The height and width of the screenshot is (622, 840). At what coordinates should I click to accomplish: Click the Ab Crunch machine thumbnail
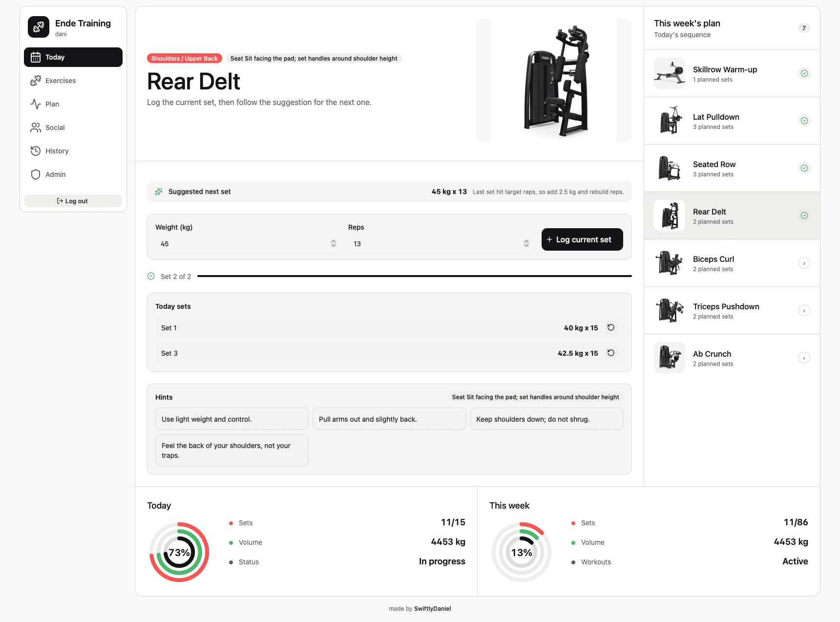(x=670, y=358)
